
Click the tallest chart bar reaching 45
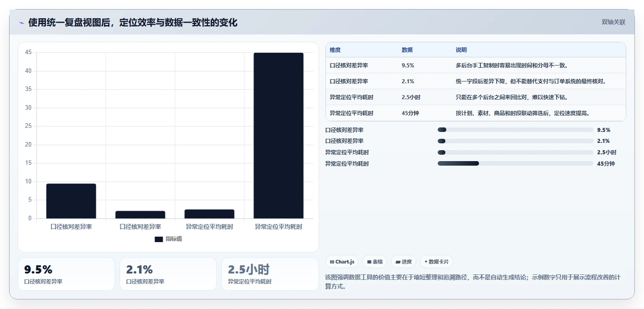pyautogui.click(x=279, y=136)
